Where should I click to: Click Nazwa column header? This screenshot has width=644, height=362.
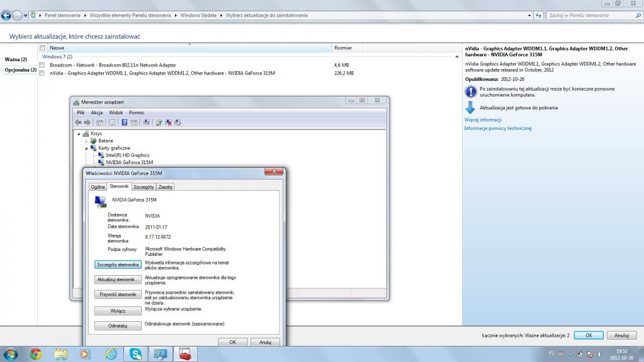pos(189,48)
